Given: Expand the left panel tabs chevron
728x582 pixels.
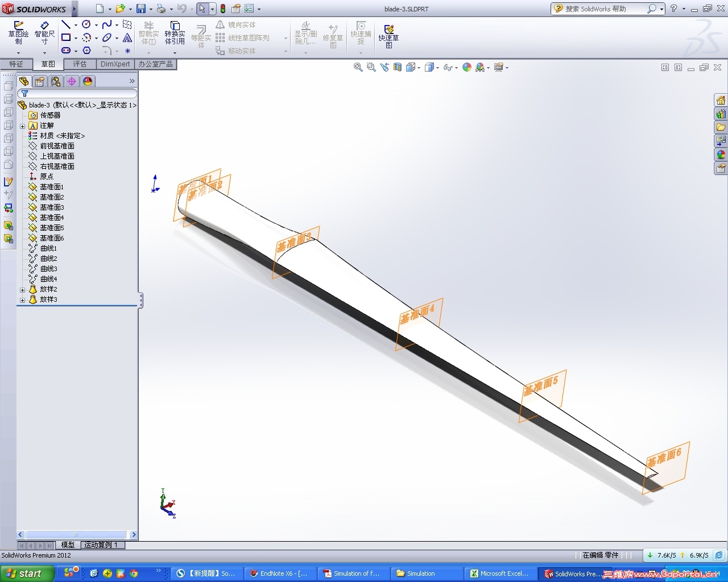Looking at the screenshot, I should [132, 81].
